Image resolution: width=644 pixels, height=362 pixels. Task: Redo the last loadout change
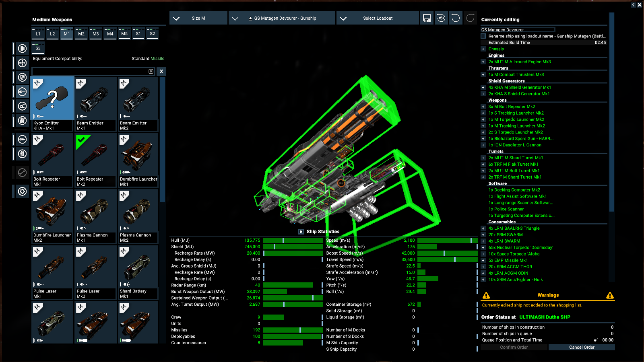[470, 18]
